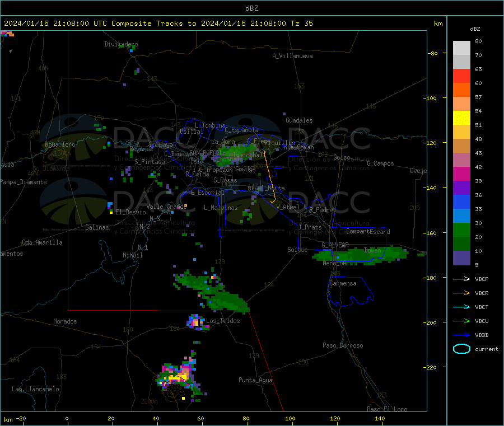Click the cyan VBCT arrow in legend
Screen dimensions: 504x426
coord(461,307)
